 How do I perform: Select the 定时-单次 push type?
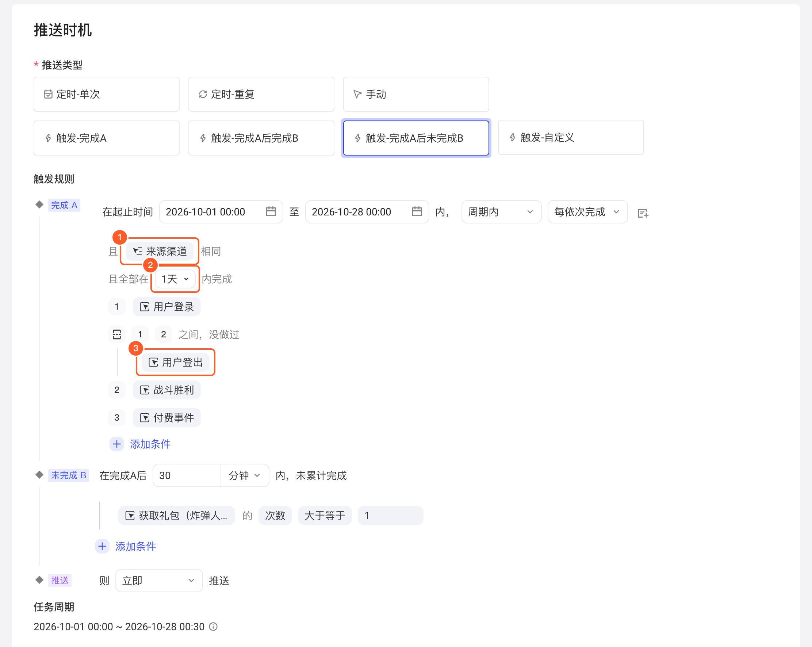pos(106,94)
